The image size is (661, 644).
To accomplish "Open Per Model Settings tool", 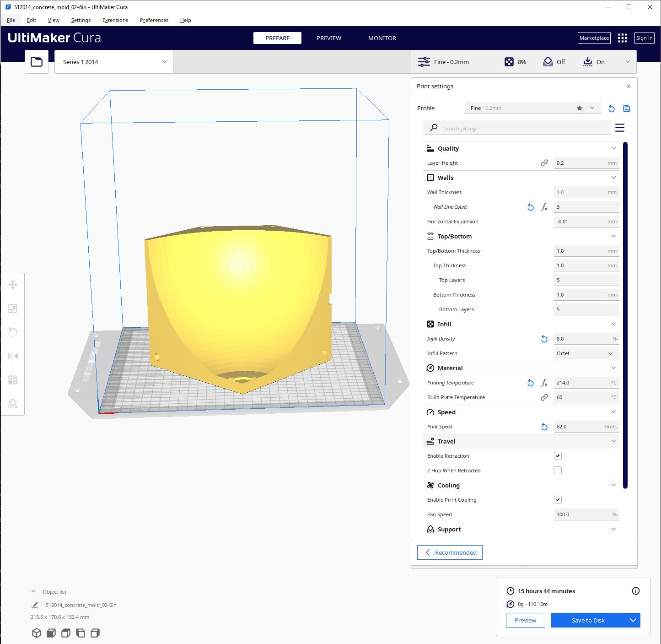I will [x=13, y=380].
